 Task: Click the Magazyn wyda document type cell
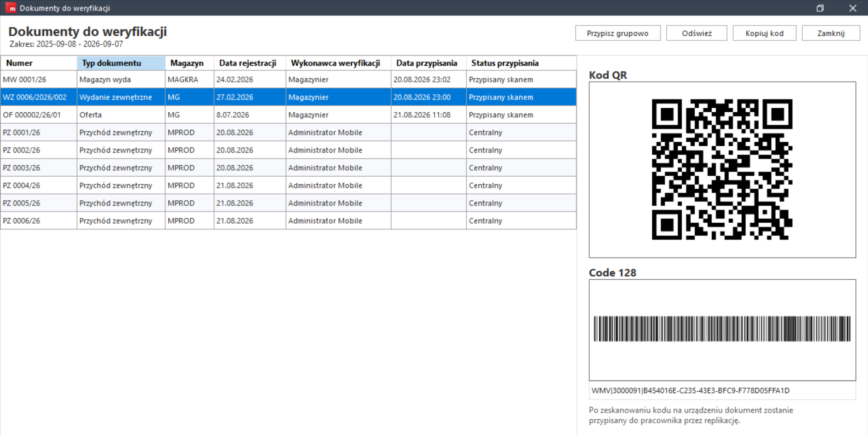[x=121, y=79]
